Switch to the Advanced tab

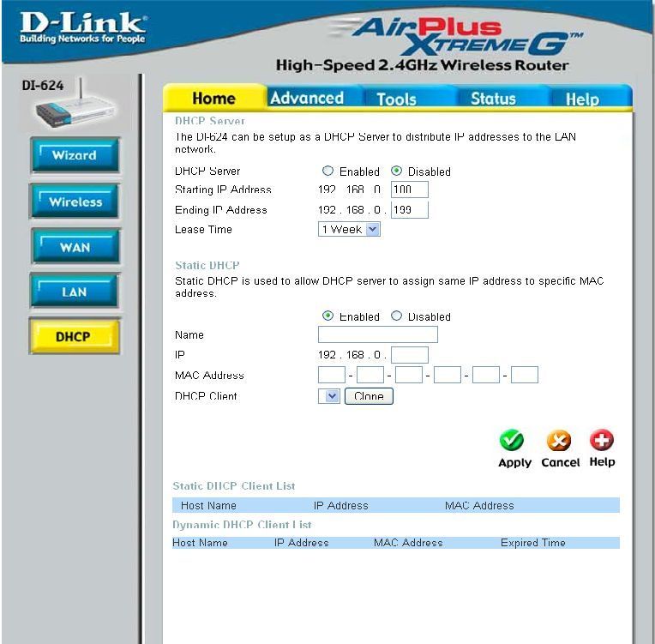[307, 99]
